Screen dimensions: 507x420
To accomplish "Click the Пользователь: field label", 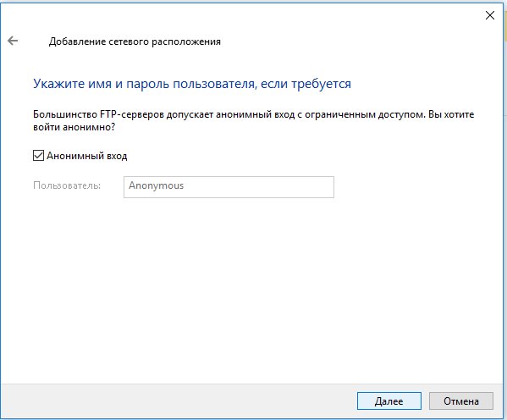I will tap(67, 185).
